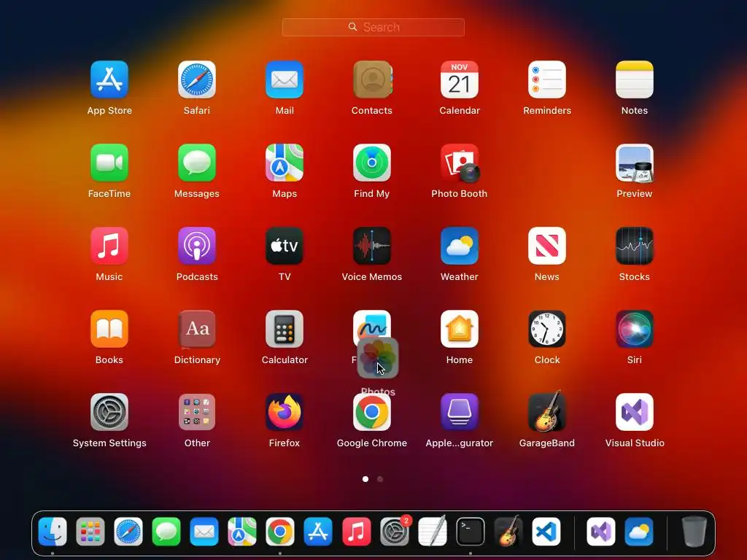This screenshot has width=747, height=560.
Task: Click the Launchpad Search field
Action: [x=373, y=27]
